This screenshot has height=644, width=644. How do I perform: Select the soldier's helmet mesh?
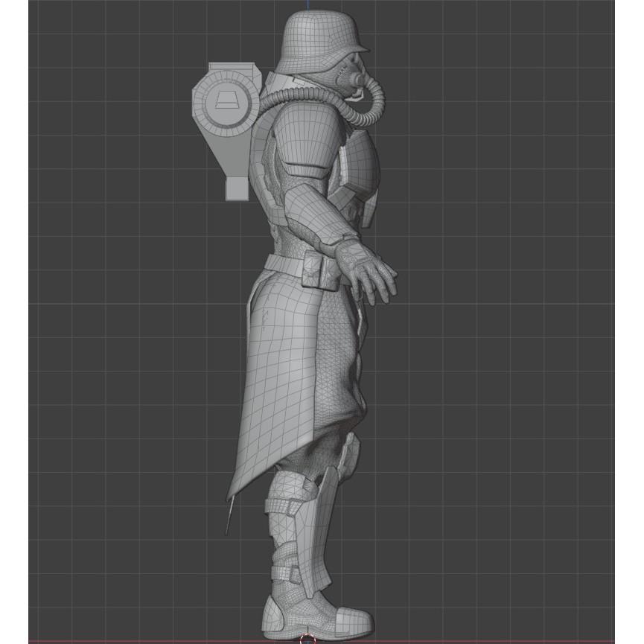[322, 41]
